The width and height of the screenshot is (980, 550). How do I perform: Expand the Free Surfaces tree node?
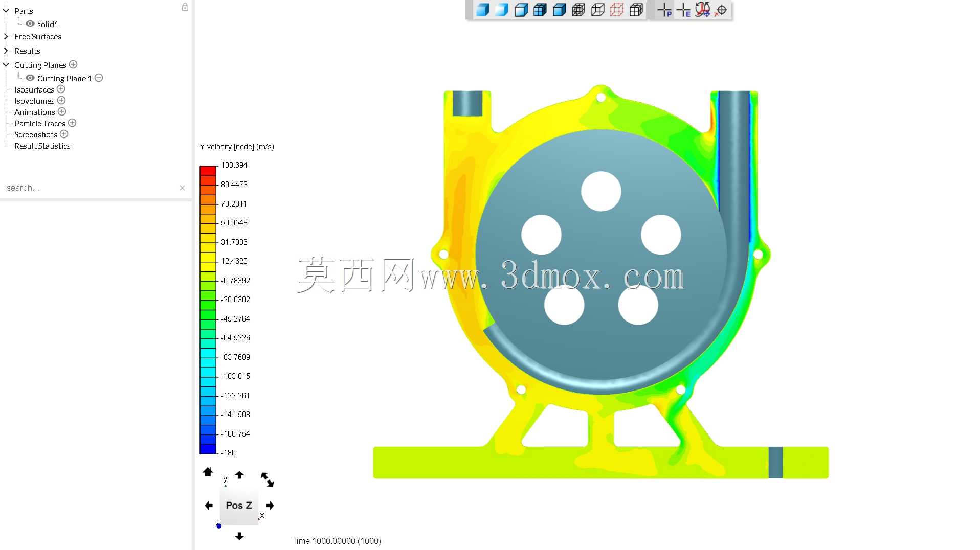6,36
